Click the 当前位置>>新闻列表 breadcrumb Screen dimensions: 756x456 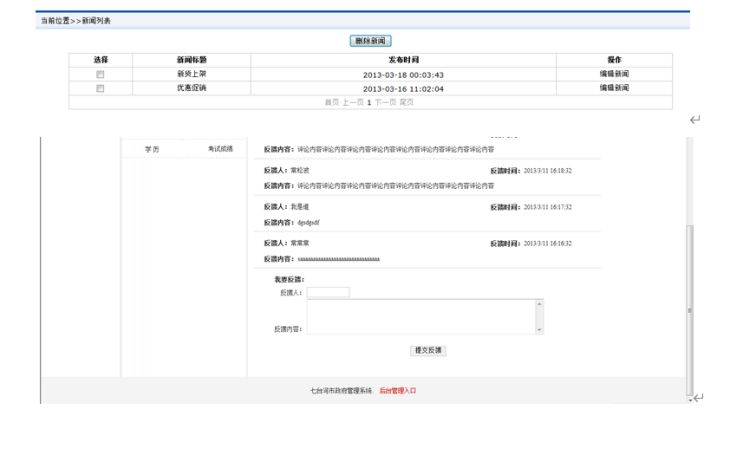[76, 21]
